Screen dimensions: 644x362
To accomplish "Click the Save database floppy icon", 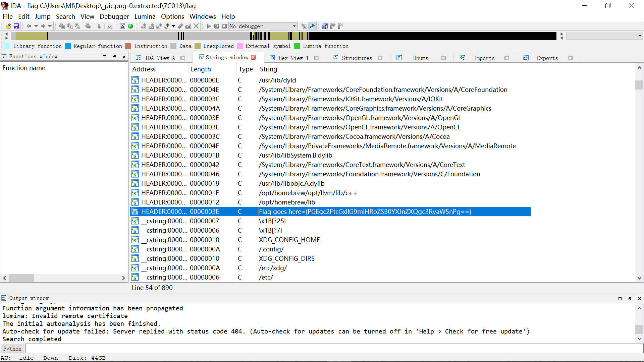I will (x=16, y=26).
